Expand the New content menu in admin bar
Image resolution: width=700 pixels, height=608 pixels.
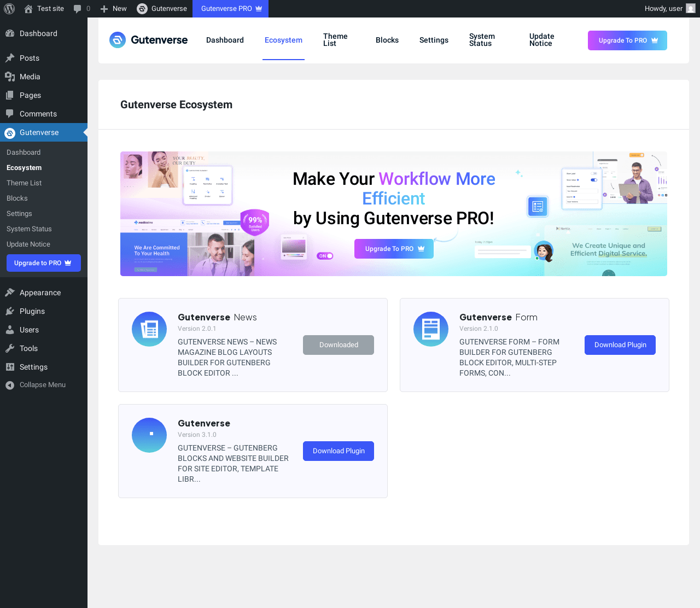click(113, 9)
